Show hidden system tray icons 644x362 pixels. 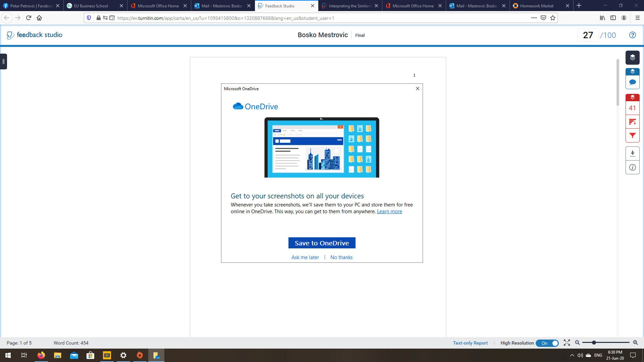(x=572, y=355)
